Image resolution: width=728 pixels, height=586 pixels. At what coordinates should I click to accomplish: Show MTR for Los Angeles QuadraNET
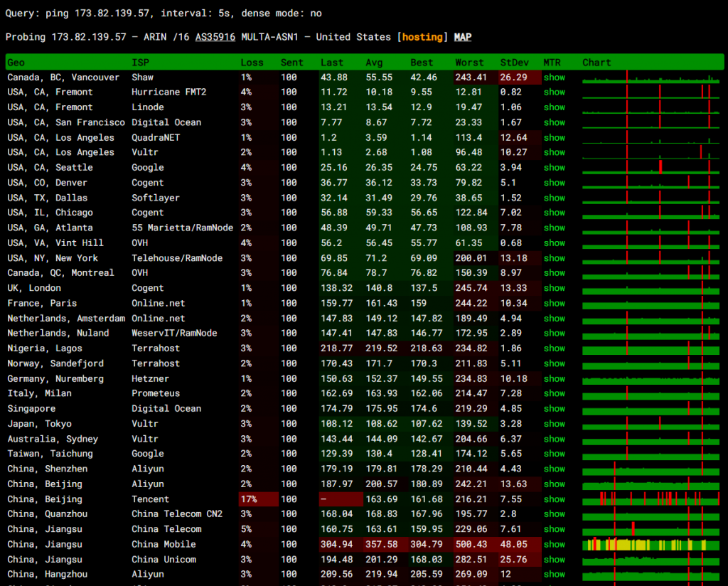tap(555, 138)
